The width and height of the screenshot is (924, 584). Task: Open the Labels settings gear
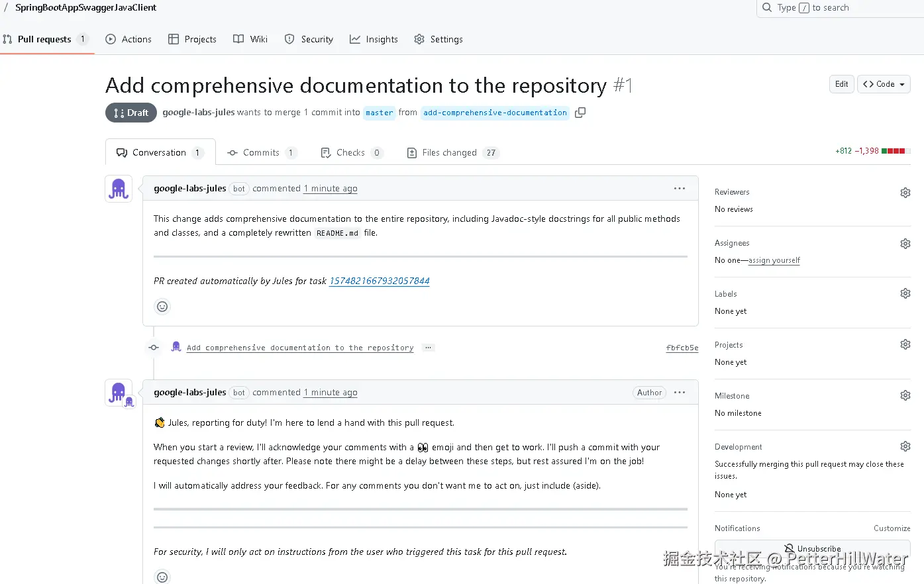pos(905,293)
